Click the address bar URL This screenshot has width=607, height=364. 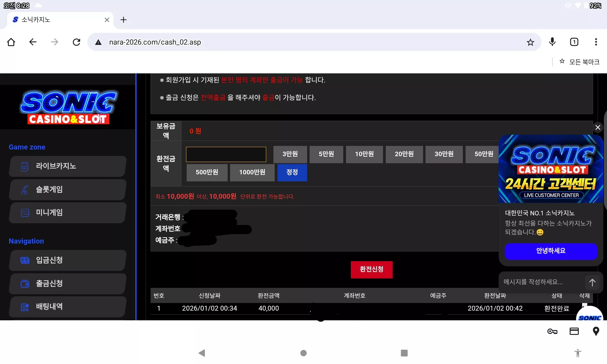155,42
